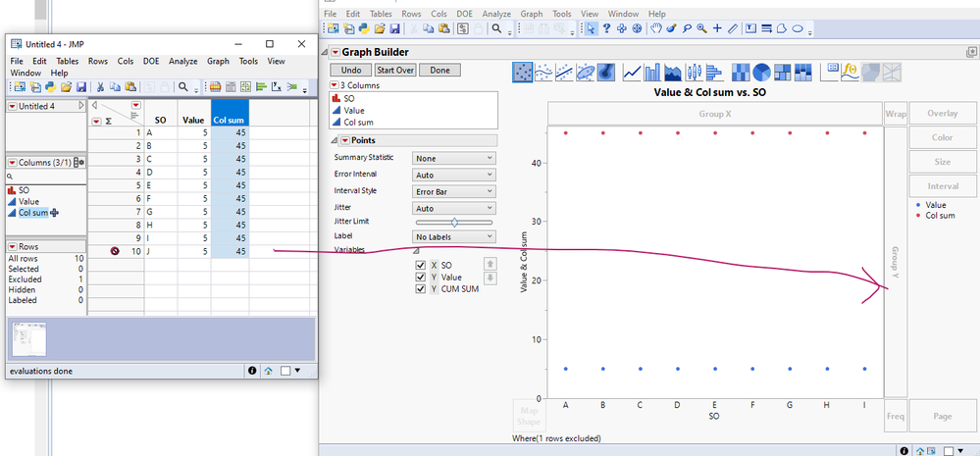
Task: Open the DOE menu in Graph Builder window
Action: coord(464,14)
